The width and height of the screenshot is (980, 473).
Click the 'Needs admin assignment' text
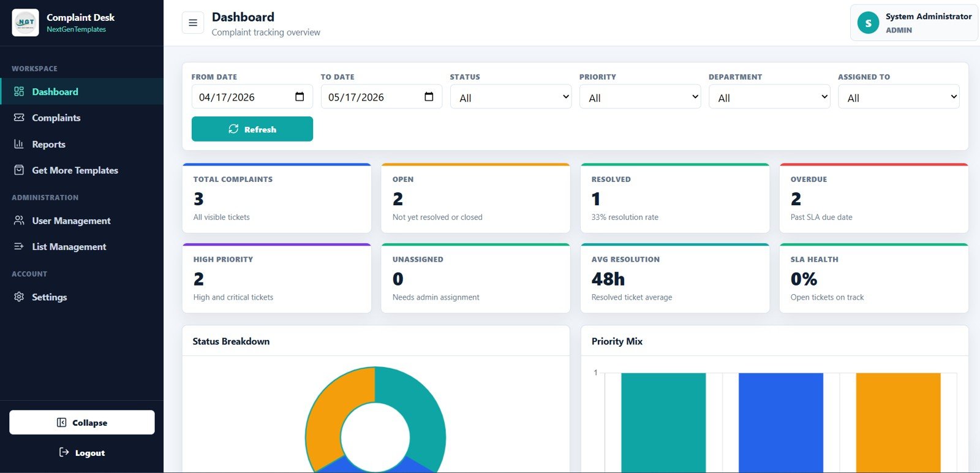click(436, 297)
